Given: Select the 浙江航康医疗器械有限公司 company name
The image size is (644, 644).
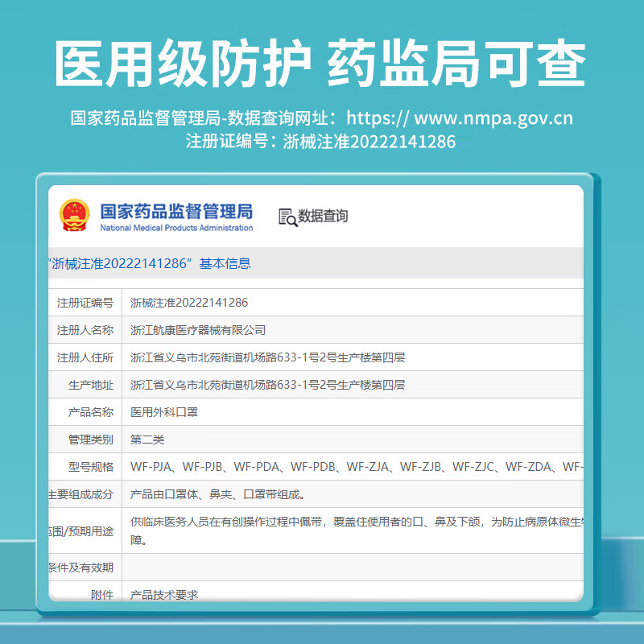Looking at the screenshot, I should point(198,330).
